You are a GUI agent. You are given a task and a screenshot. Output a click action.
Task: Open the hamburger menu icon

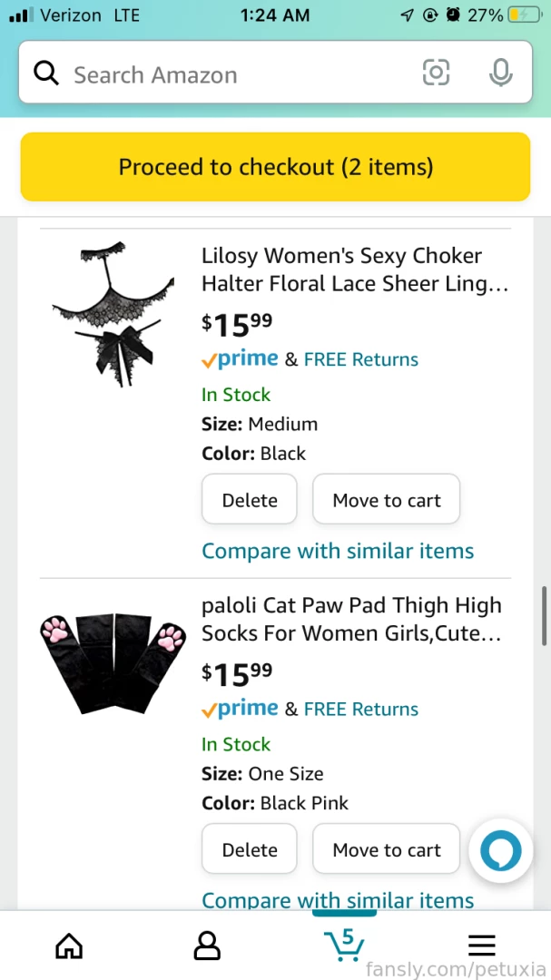482,946
